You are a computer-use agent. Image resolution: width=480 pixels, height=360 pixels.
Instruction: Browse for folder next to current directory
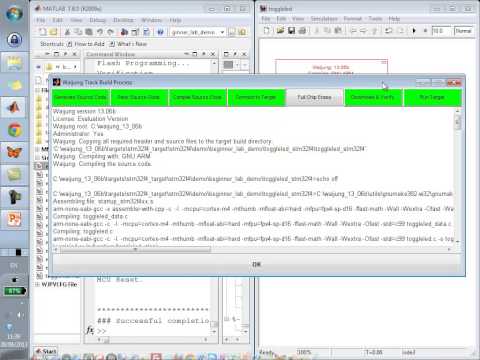click(x=232, y=32)
